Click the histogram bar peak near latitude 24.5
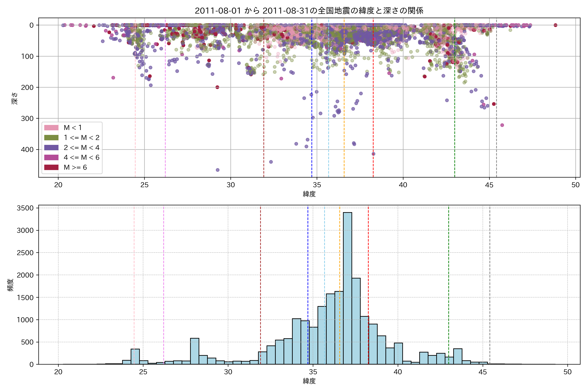588x392 pixels. [135, 356]
